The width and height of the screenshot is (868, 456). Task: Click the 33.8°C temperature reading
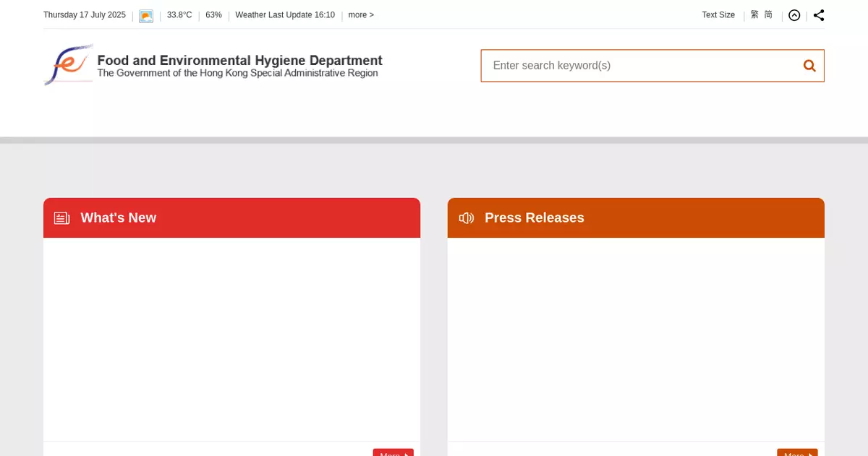179,15
